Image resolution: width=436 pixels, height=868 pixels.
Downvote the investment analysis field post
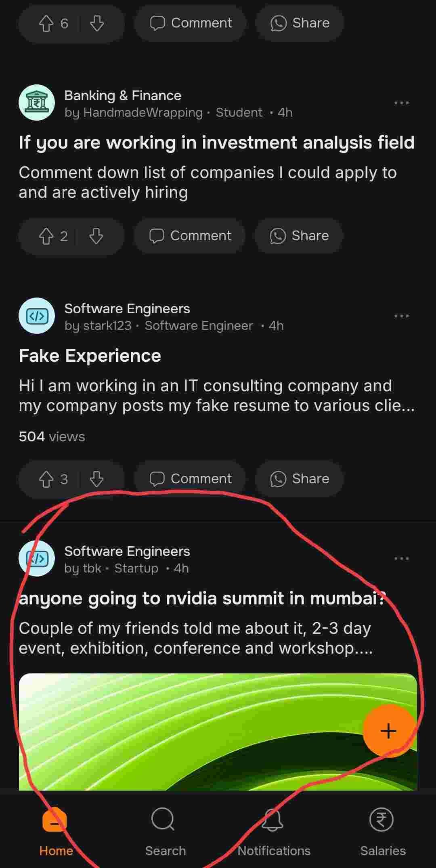pos(96,236)
